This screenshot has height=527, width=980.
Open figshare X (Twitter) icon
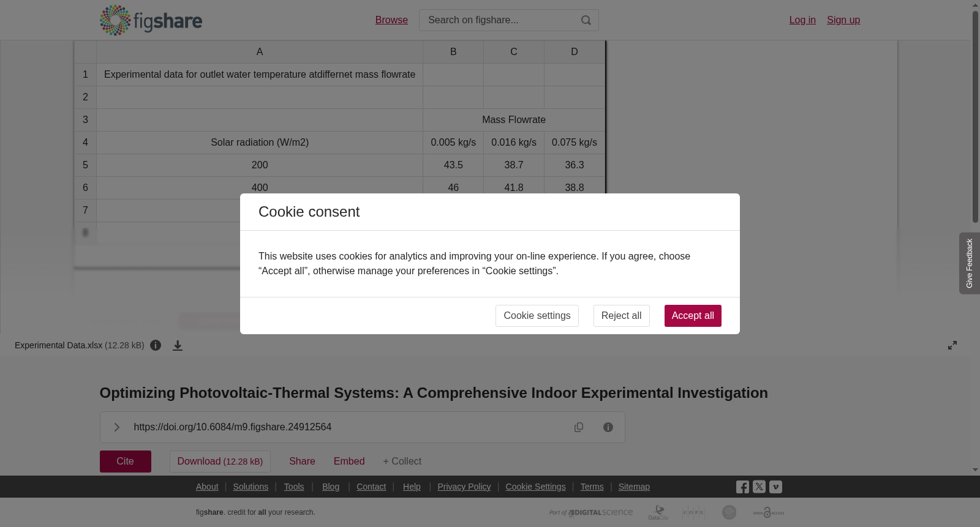tap(759, 487)
